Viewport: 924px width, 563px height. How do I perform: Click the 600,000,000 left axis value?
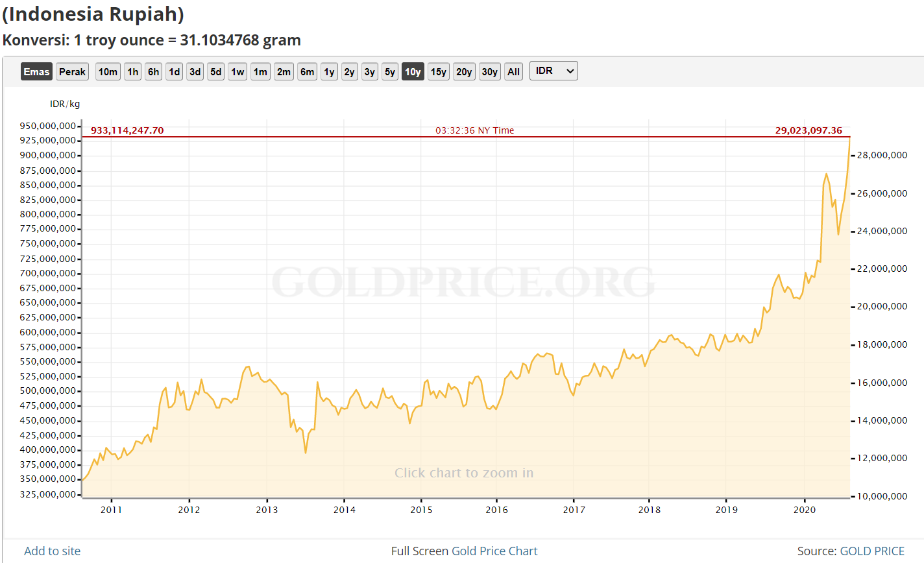48,332
